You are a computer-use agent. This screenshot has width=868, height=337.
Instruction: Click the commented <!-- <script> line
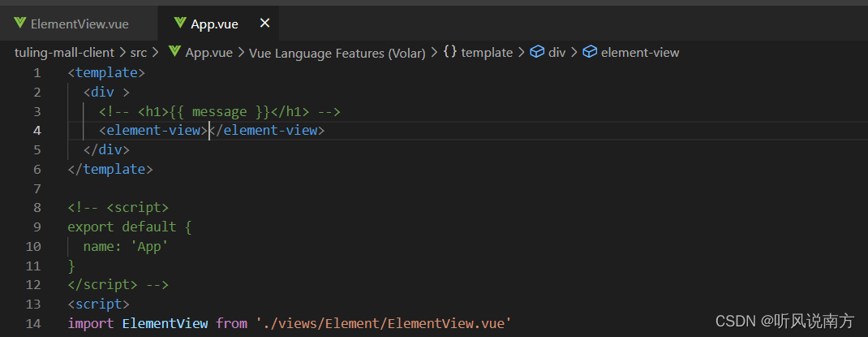pos(118,208)
